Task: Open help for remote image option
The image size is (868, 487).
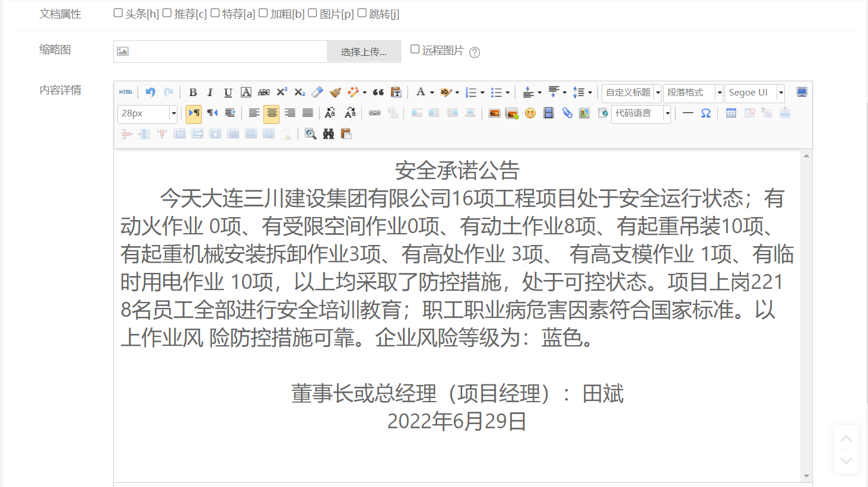Action: [475, 52]
